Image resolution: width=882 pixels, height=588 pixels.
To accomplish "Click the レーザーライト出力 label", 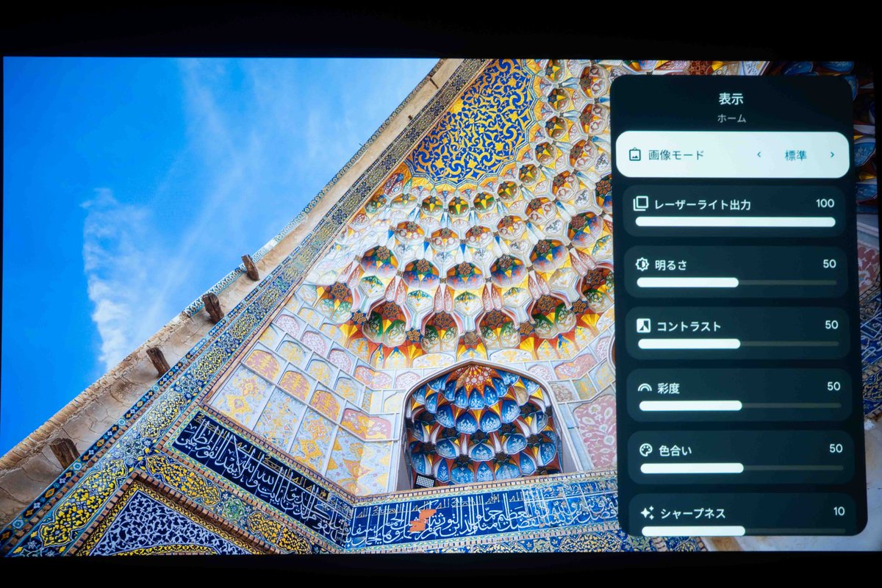I will click(702, 204).
